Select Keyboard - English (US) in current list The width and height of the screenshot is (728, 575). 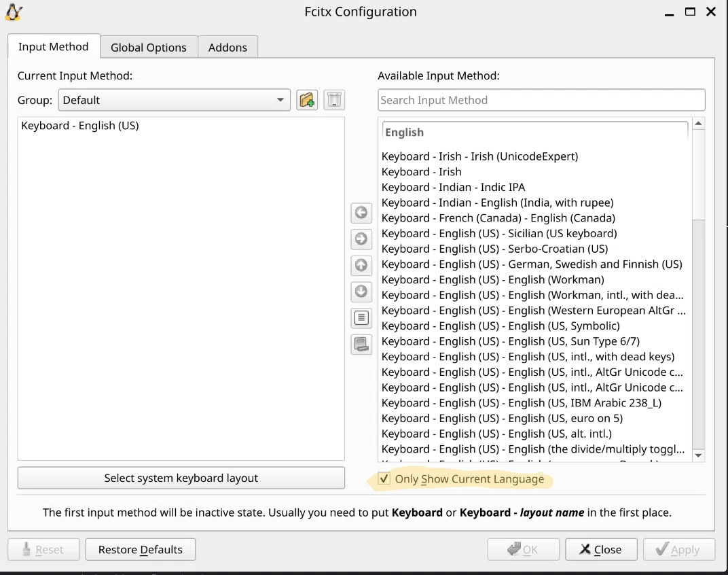(x=181, y=126)
